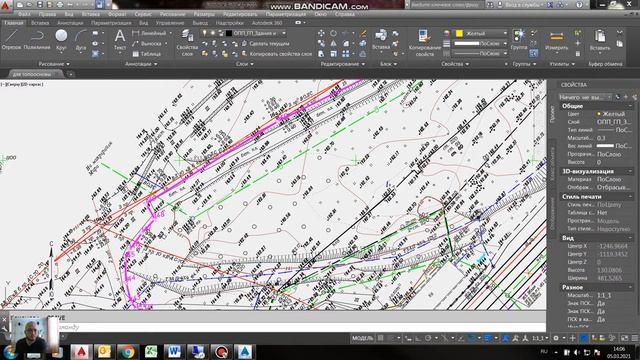Viewport: 640px width, 360px height.
Task: Save drawing from quick access toolbar
Action: click(40, 4)
